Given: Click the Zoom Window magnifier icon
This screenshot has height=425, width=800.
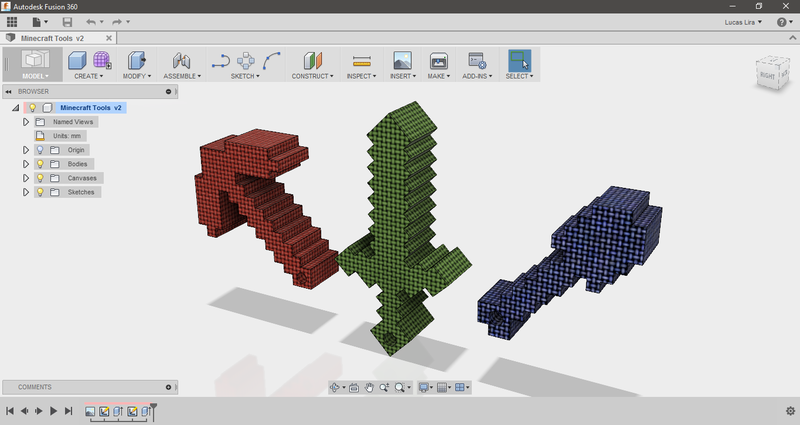Looking at the screenshot, I should click(399, 388).
